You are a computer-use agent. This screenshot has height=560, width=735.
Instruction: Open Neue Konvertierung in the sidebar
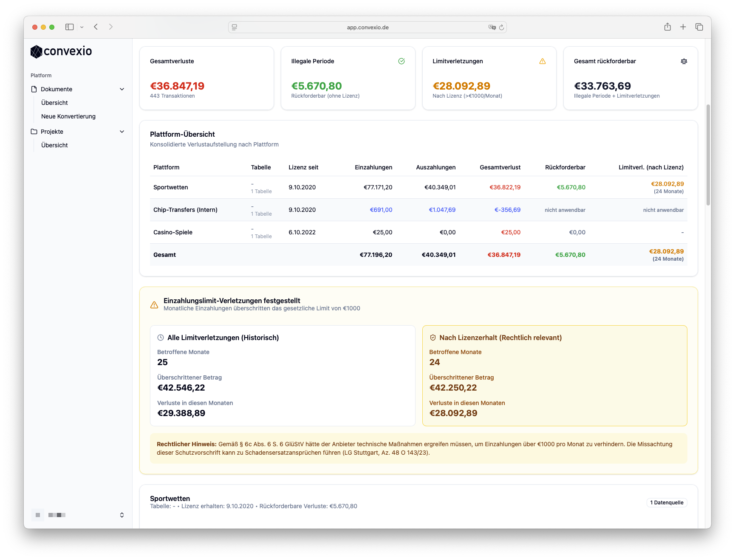[68, 116]
